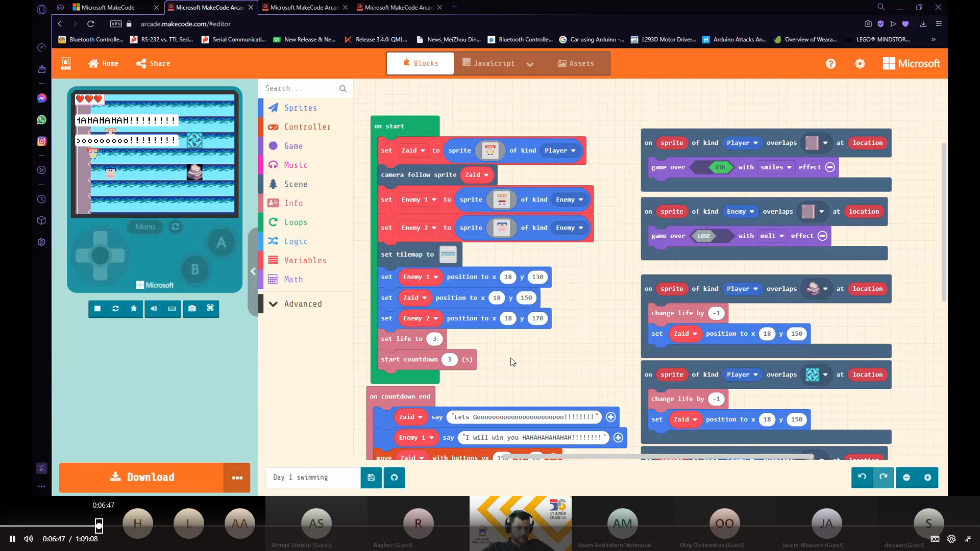
Task: Open the language dropdown arrow next to JavaScript
Action: (x=530, y=64)
